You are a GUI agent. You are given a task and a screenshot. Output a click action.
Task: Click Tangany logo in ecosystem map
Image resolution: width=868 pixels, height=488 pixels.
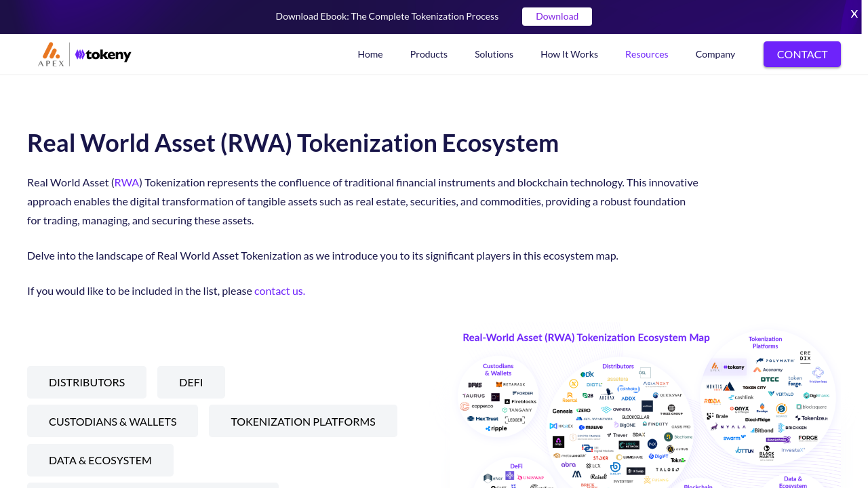point(517,410)
